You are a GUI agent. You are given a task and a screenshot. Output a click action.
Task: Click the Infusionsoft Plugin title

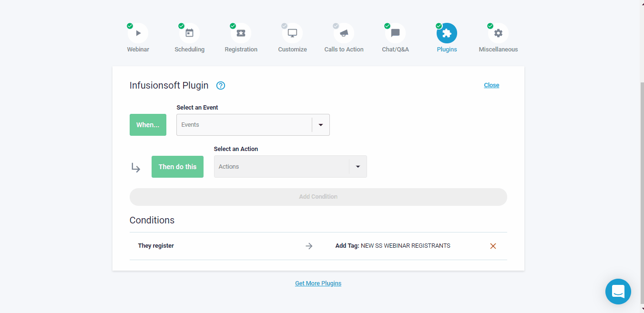click(x=169, y=86)
